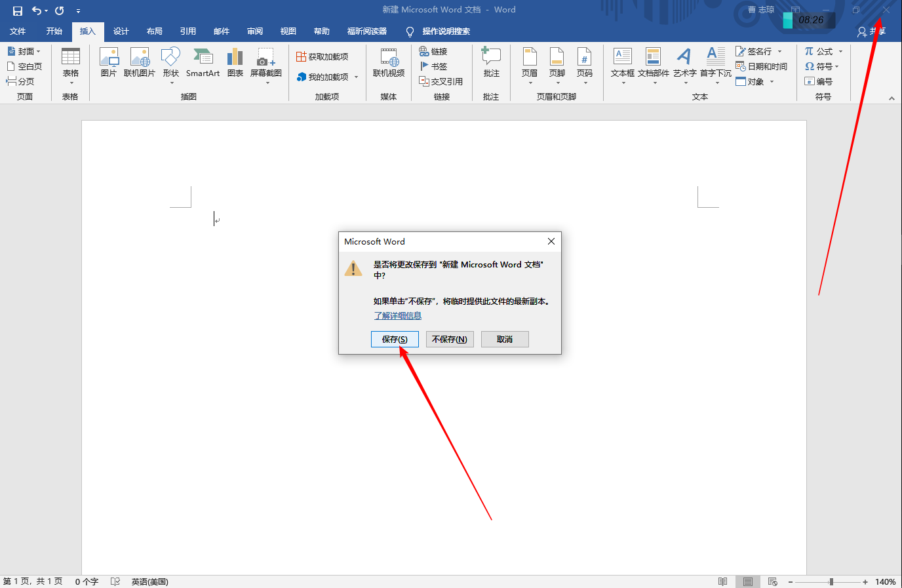Add a bookmark with 书签
The height and width of the screenshot is (588, 902).
[433, 66]
